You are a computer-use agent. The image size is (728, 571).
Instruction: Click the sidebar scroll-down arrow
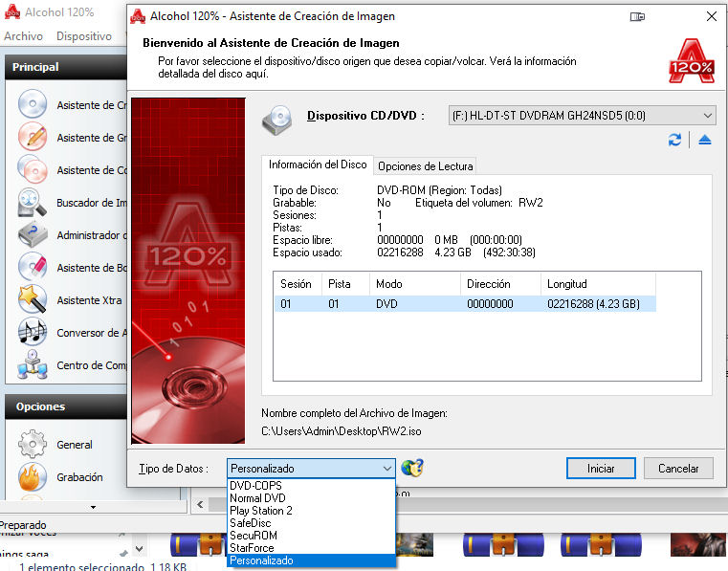[x=94, y=508]
